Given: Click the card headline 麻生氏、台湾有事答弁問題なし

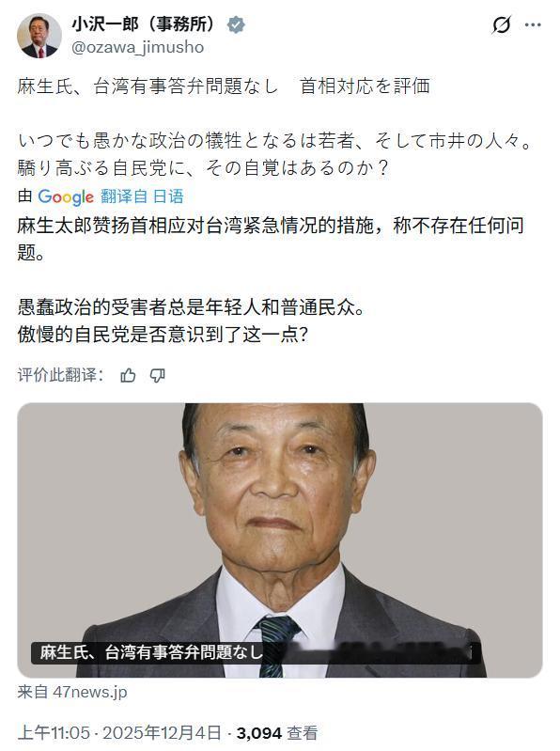Looking at the screenshot, I should (x=151, y=652).
